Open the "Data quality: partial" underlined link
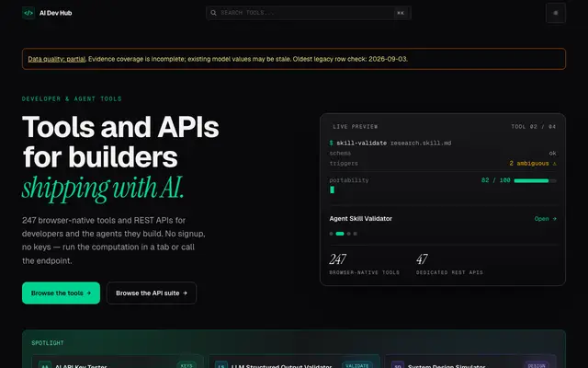Screen dimensions: 588x368 (x=57, y=59)
